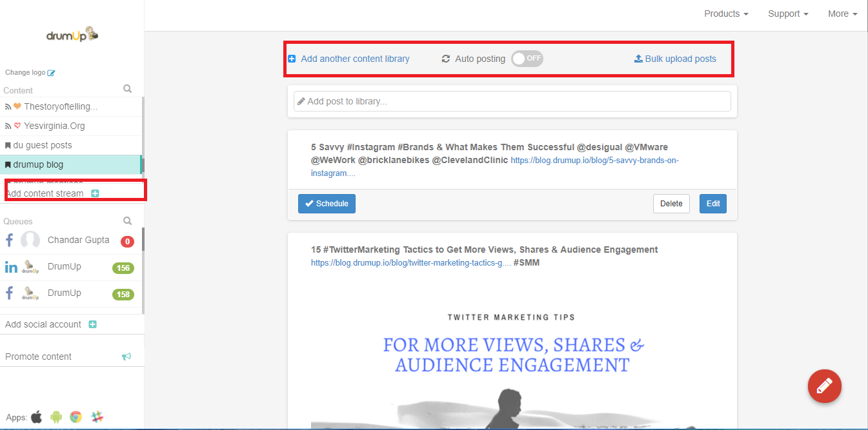Open the Support dropdown
Screen dimensions: 868x430
tap(788, 14)
